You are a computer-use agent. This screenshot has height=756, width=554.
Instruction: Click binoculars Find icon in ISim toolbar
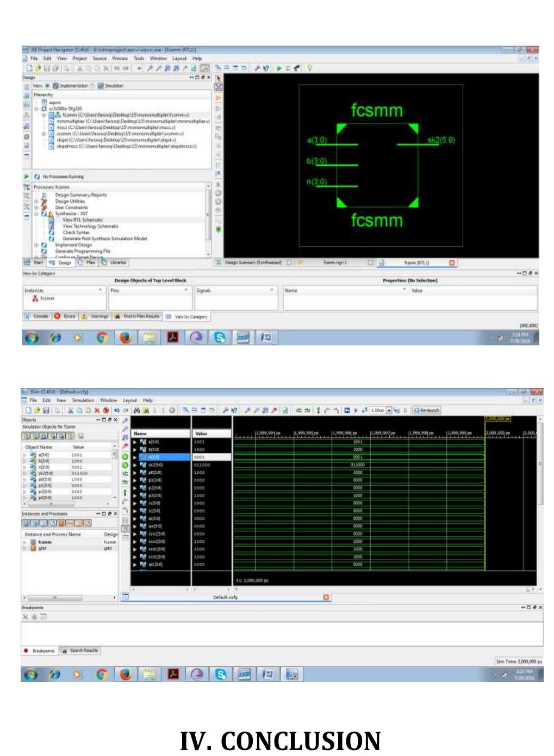pyautogui.click(x=137, y=410)
